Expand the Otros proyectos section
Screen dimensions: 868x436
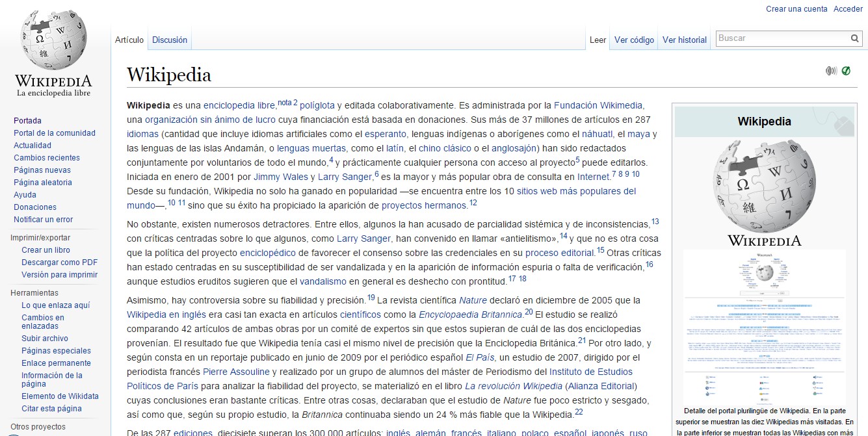[x=38, y=427]
